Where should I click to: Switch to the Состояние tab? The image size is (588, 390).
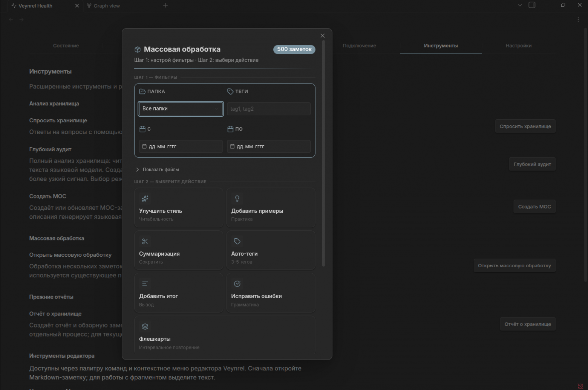pyautogui.click(x=66, y=46)
